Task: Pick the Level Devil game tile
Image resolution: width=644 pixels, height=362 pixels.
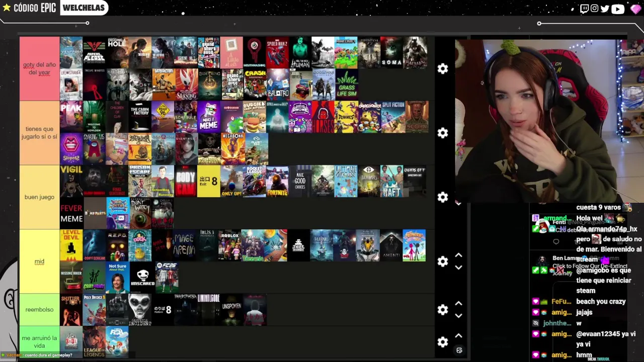Action: point(71,245)
